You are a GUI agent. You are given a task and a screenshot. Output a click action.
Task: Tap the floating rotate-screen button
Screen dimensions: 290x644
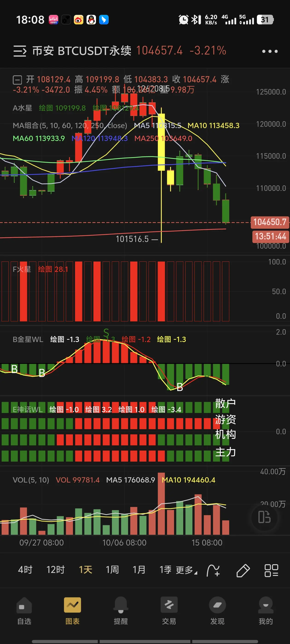264,517
